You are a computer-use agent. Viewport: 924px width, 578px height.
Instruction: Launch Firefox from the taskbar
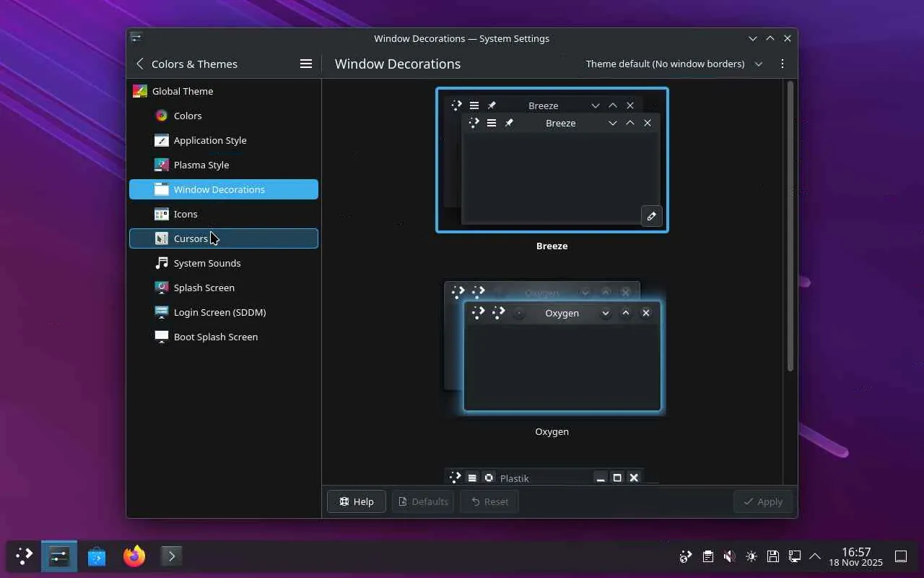tap(134, 556)
